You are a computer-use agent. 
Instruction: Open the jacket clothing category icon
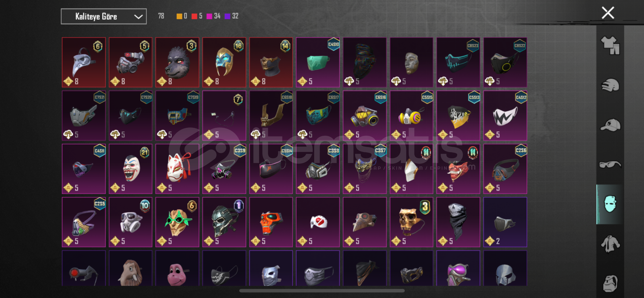click(610, 244)
